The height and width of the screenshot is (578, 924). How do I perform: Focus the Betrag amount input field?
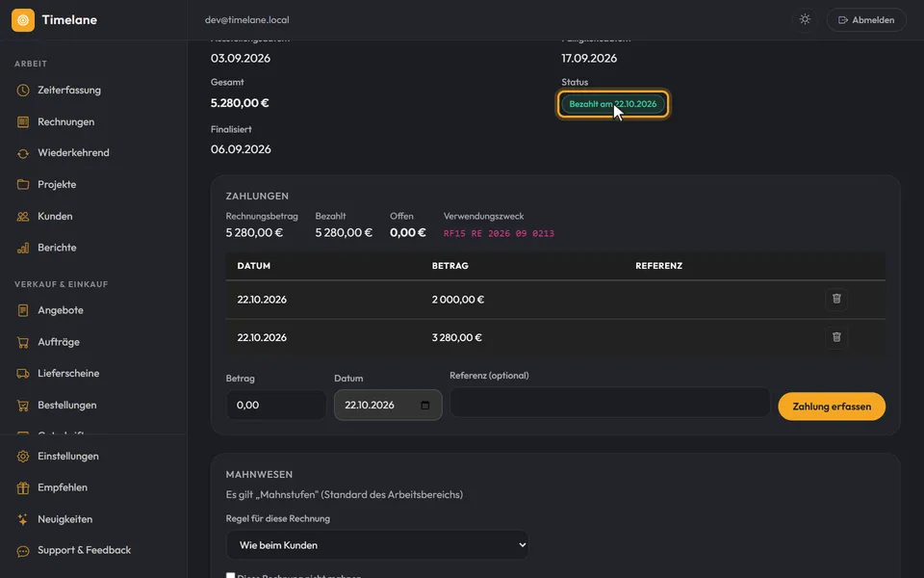pyautogui.click(x=276, y=406)
